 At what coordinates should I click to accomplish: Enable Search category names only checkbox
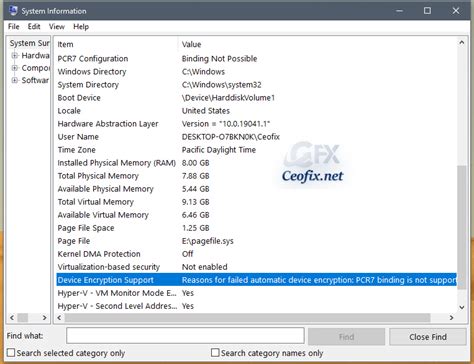click(x=215, y=352)
